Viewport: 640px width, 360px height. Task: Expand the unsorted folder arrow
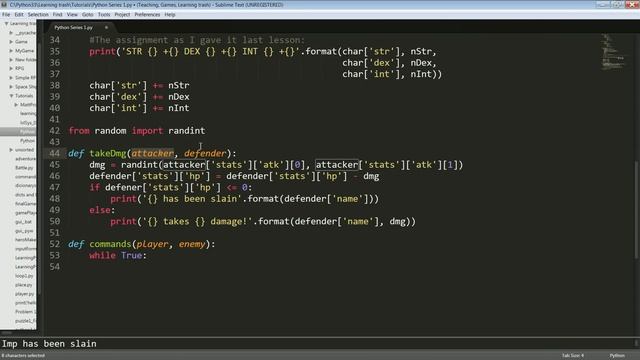click(11, 150)
